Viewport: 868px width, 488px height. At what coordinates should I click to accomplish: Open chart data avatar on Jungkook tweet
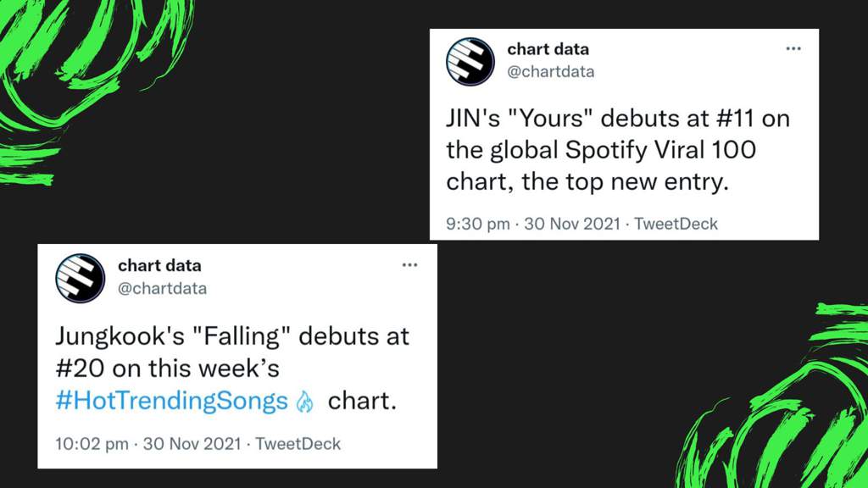click(x=81, y=278)
